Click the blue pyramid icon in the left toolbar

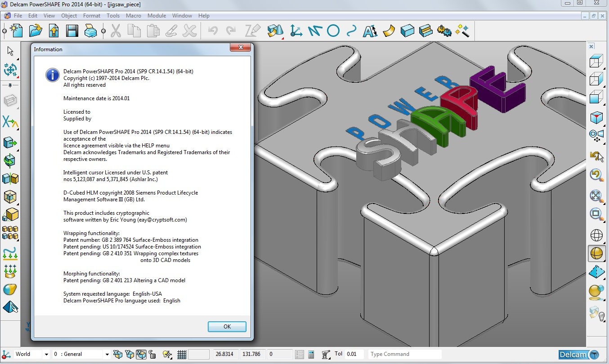point(10,307)
